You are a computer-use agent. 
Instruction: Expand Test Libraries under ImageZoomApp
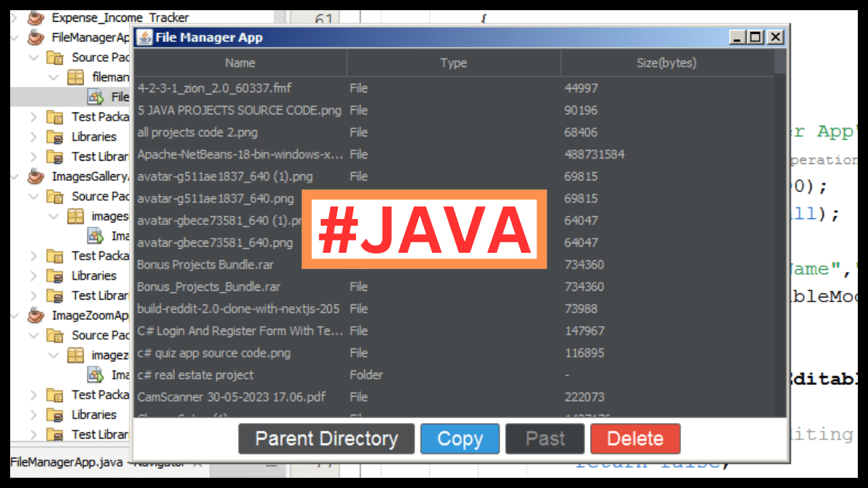33,434
